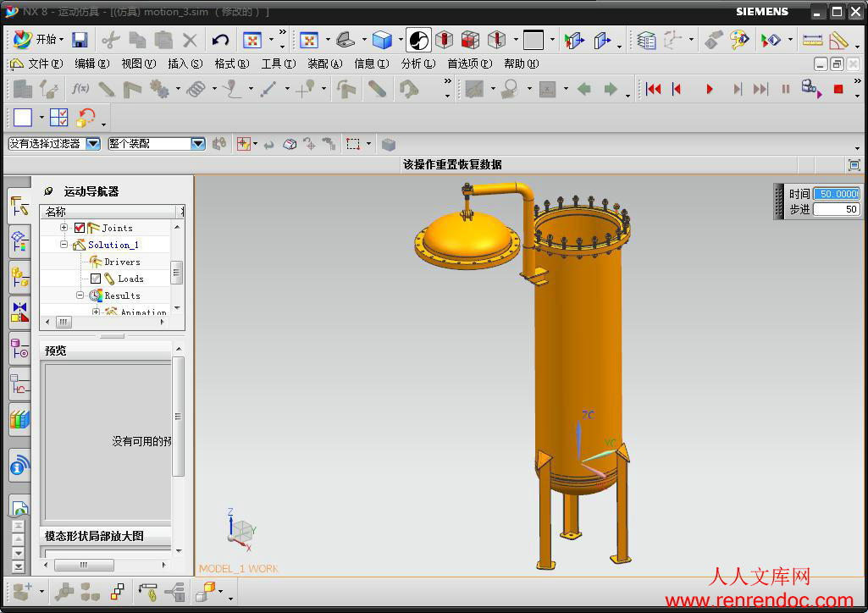
Task: Open the 文件(F) menu
Action: click(46, 64)
